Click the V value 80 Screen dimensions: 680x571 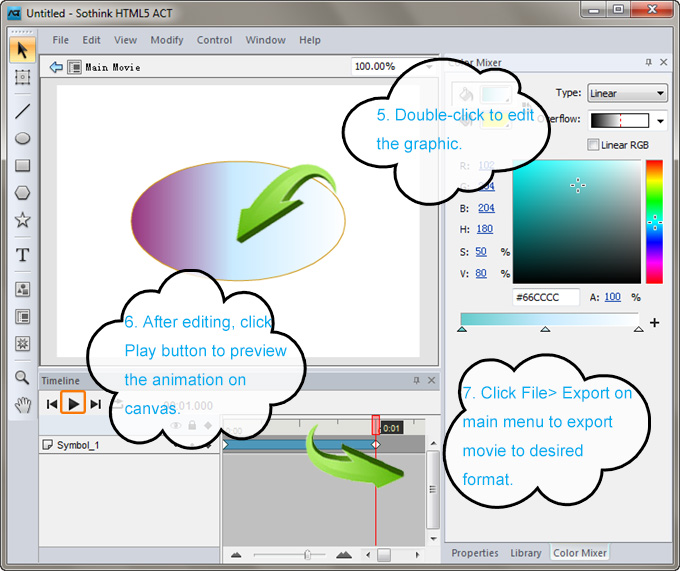pos(481,274)
